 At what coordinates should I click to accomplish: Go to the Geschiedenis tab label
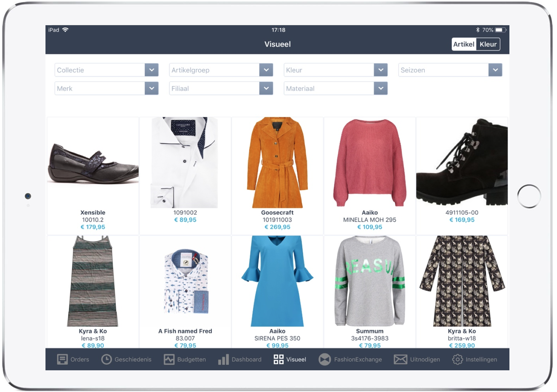(133, 359)
